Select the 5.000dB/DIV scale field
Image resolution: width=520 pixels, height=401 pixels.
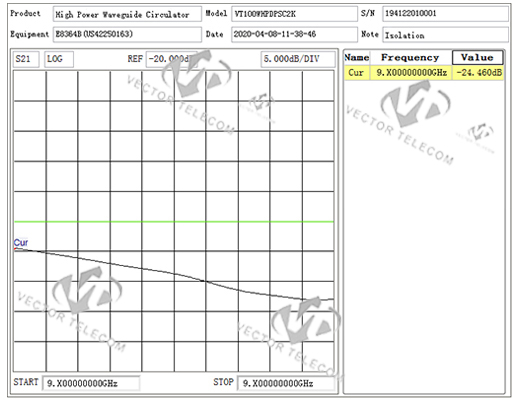click(x=298, y=59)
